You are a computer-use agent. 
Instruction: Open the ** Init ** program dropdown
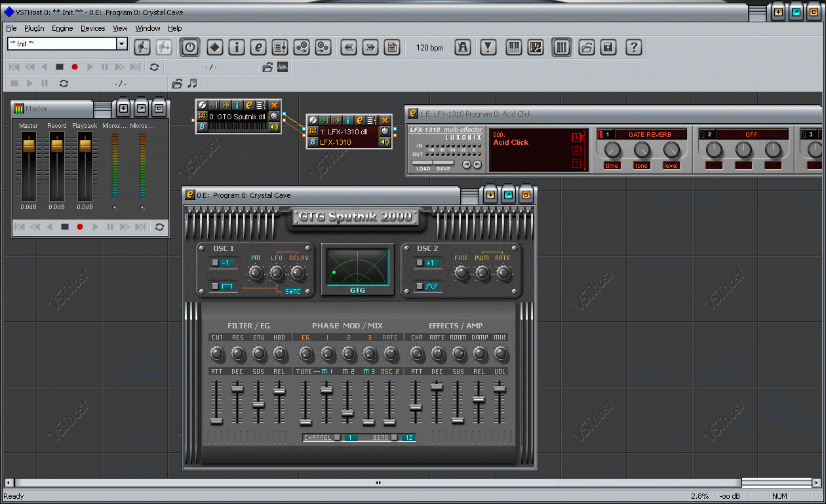point(121,44)
